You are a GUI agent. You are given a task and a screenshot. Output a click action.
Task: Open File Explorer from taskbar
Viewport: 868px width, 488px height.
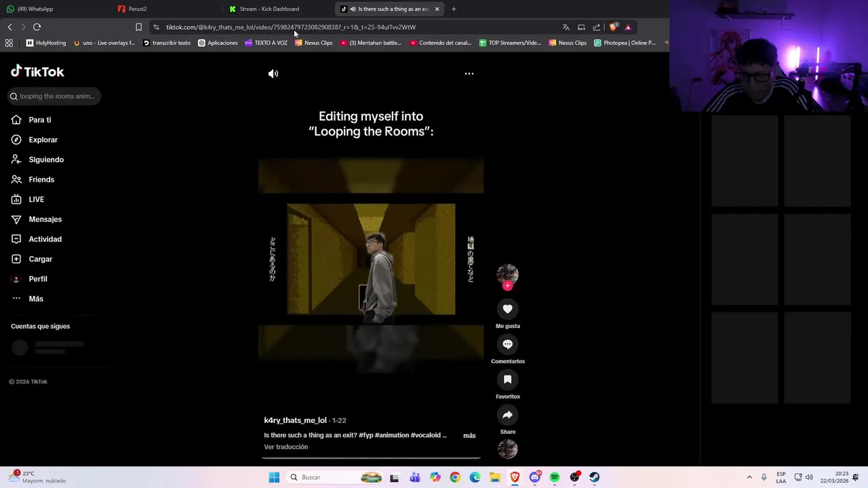pyautogui.click(x=495, y=477)
